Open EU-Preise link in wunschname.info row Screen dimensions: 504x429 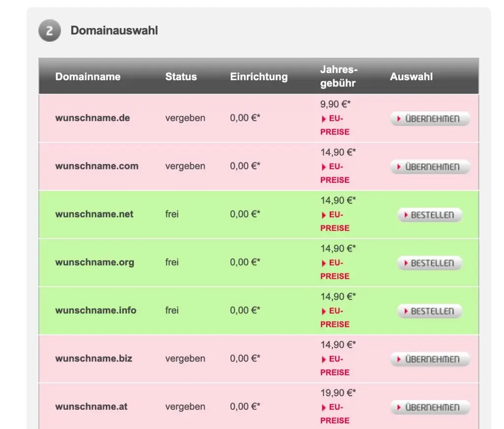coord(335,318)
